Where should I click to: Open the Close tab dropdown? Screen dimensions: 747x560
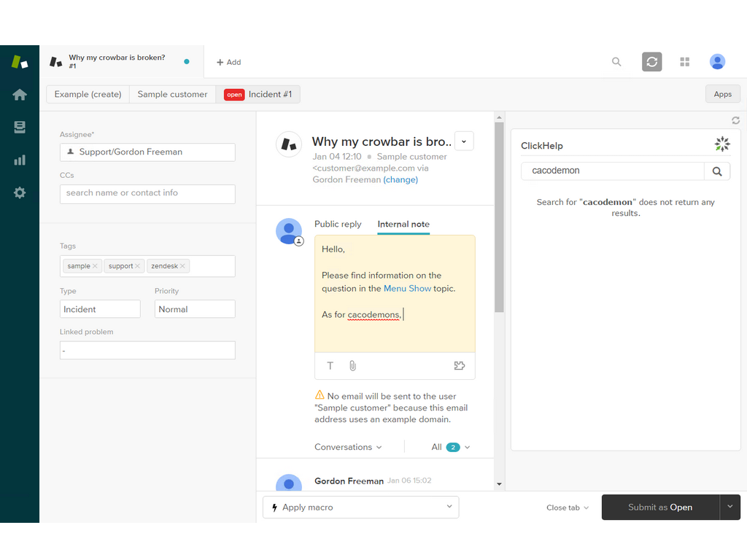(568, 507)
